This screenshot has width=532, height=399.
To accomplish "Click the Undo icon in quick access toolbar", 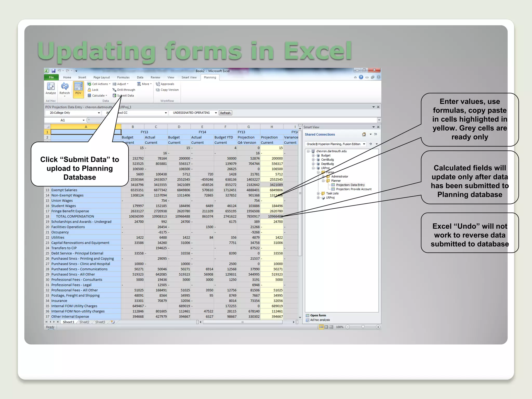I will point(59,71).
